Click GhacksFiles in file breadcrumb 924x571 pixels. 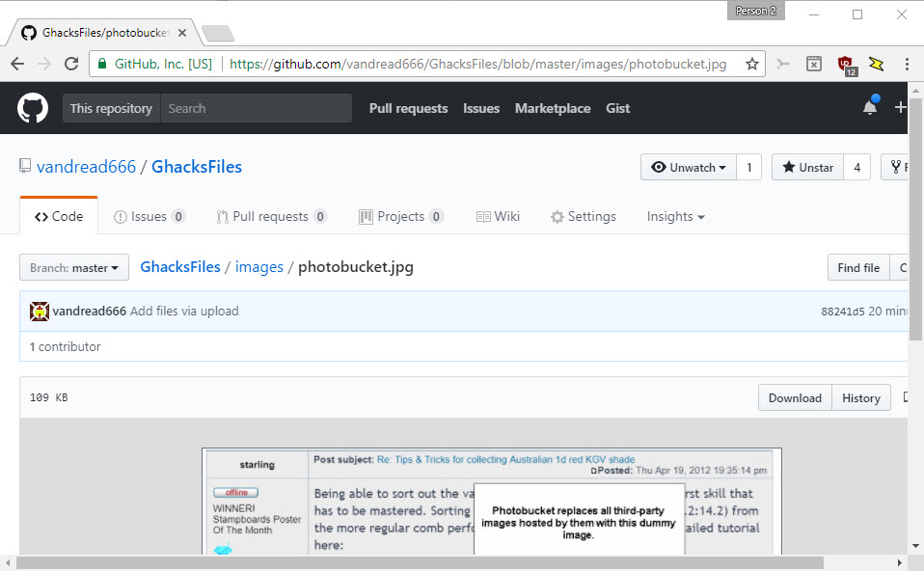(x=180, y=267)
